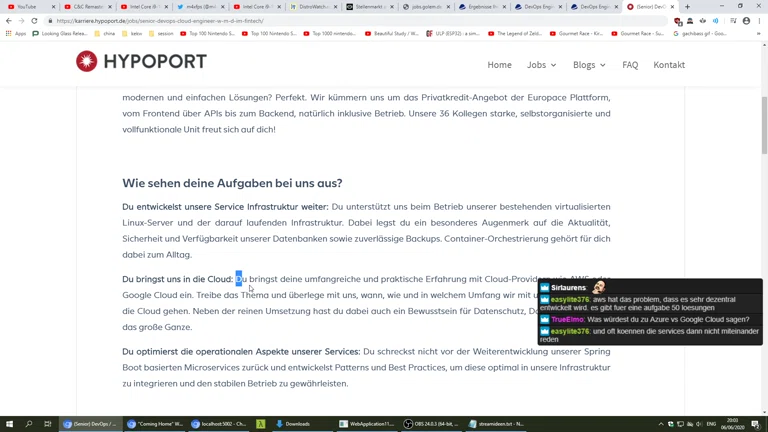This screenshot has width=768, height=432.
Task: Click the Hypoport logo
Action: (x=141, y=62)
